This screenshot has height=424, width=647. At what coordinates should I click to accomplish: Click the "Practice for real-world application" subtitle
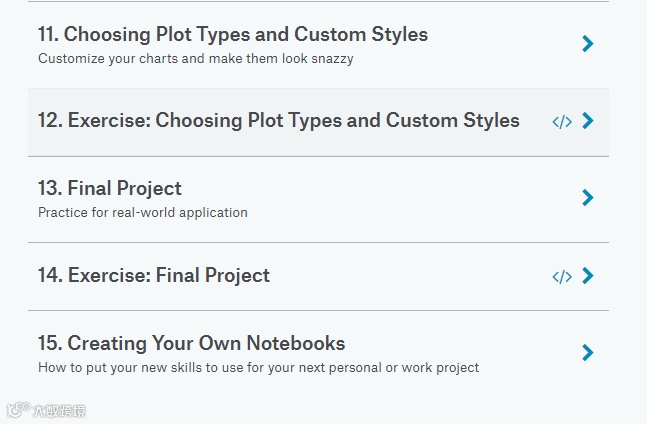tap(143, 212)
